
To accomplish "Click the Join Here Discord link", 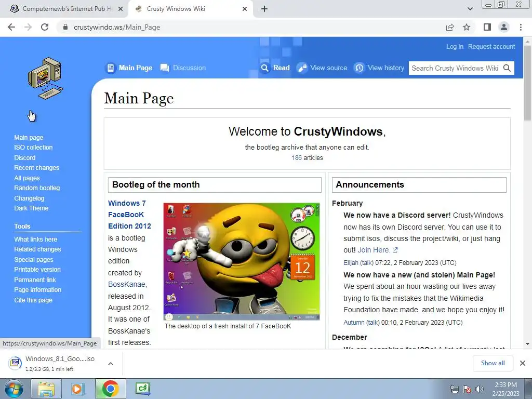I will tap(377, 250).
